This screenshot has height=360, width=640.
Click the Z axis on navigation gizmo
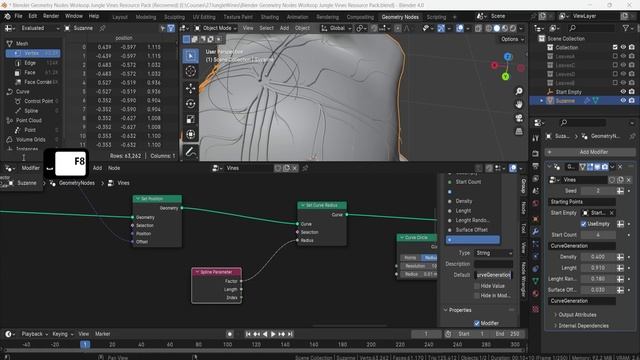[x=508, y=56]
